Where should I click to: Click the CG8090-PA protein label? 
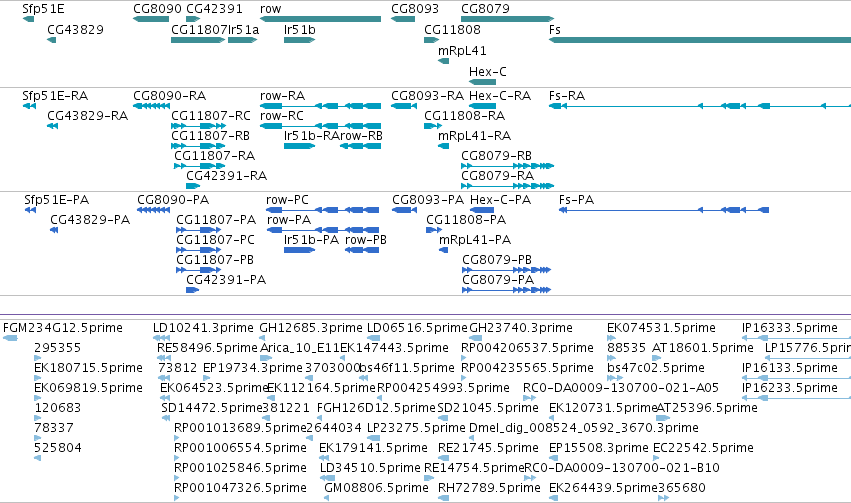tap(173, 200)
